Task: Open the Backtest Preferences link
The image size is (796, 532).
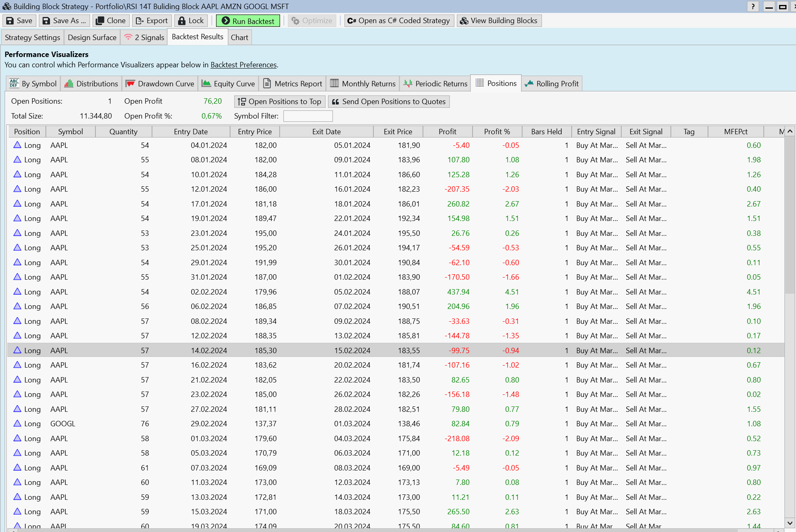Action: [243, 65]
